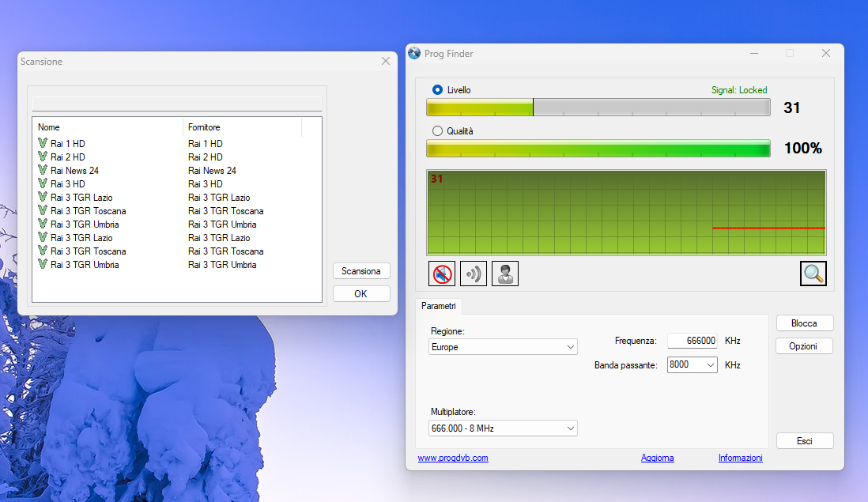Click the Prog Finder globe app icon
This screenshot has width=868, height=502.
414,53
